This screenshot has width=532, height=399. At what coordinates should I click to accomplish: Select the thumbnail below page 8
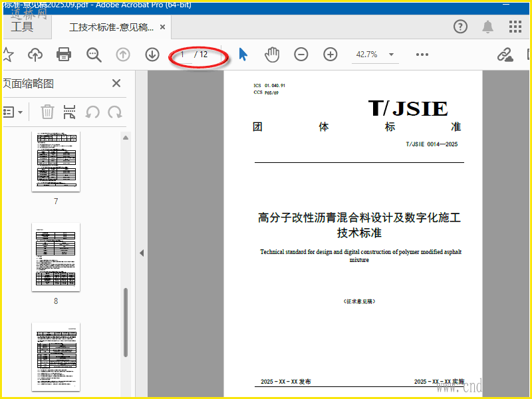(x=56, y=356)
